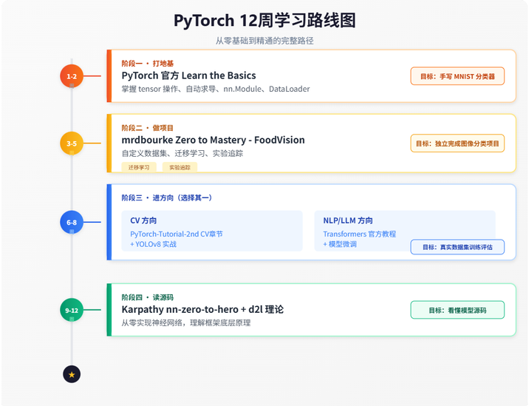
Task: Click the subtitle 从零基础到精通的完整路径
Action: 265,41
